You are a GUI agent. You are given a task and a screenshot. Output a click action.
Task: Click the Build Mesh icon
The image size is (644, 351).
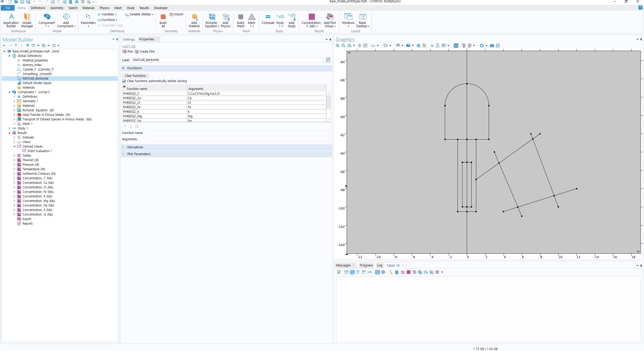pos(240,17)
